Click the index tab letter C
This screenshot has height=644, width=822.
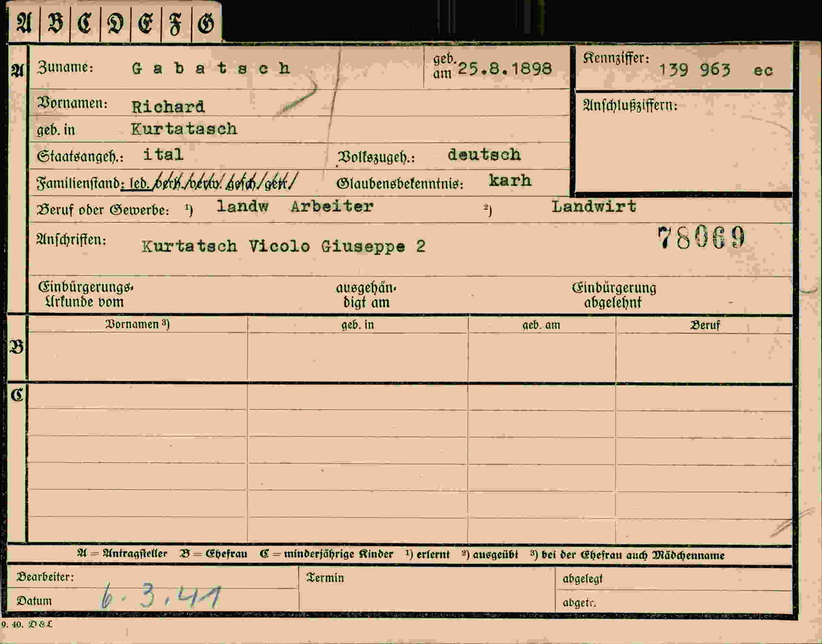85,23
